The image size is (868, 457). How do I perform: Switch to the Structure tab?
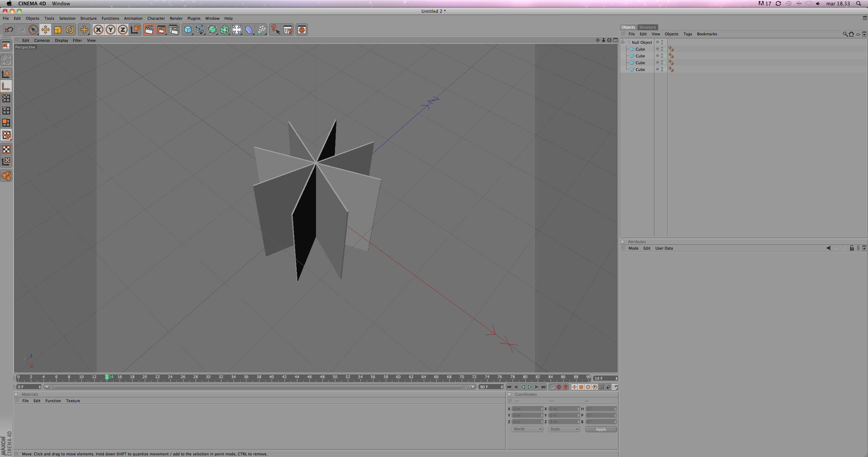647,27
